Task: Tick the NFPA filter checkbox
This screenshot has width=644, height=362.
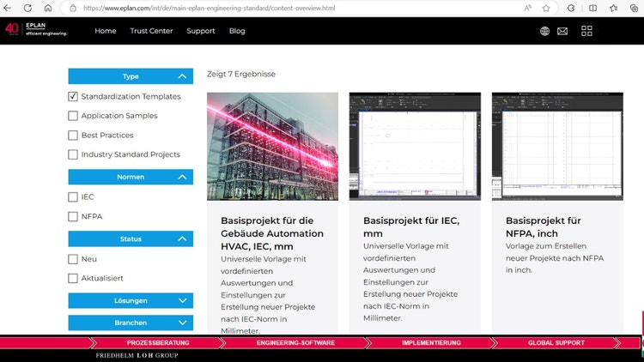Action: (73, 216)
